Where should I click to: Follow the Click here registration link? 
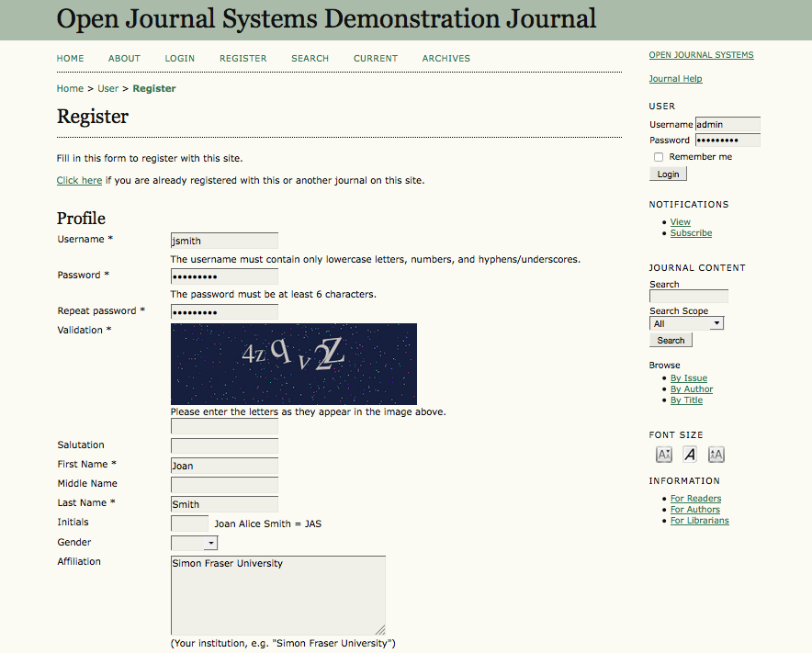click(79, 180)
